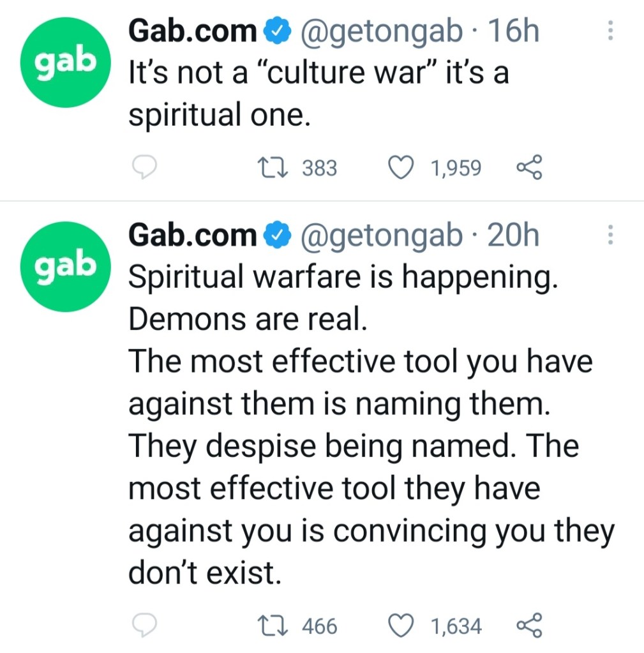Open more options on the 16h tweet
This screenshot has height=653, width=644.
click(610, 31)
